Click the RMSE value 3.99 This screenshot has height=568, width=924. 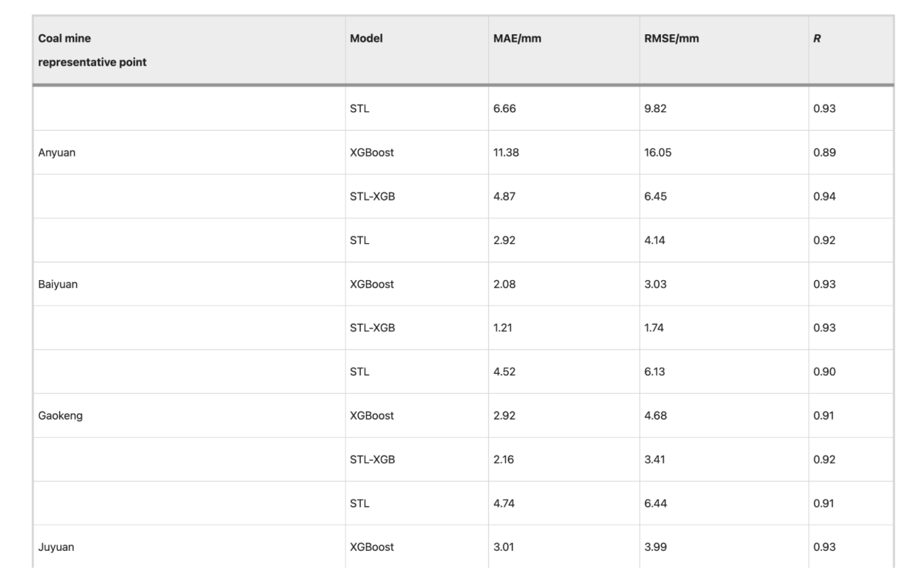click(655, 547)
